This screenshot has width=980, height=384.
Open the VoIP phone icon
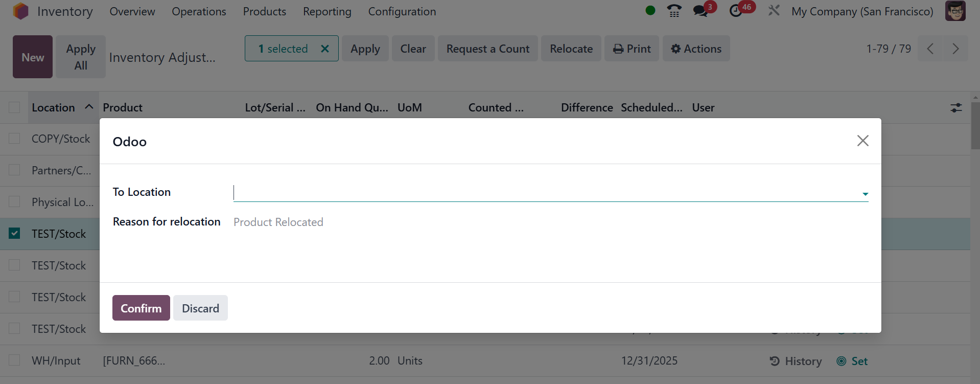[x=674, y=11]
